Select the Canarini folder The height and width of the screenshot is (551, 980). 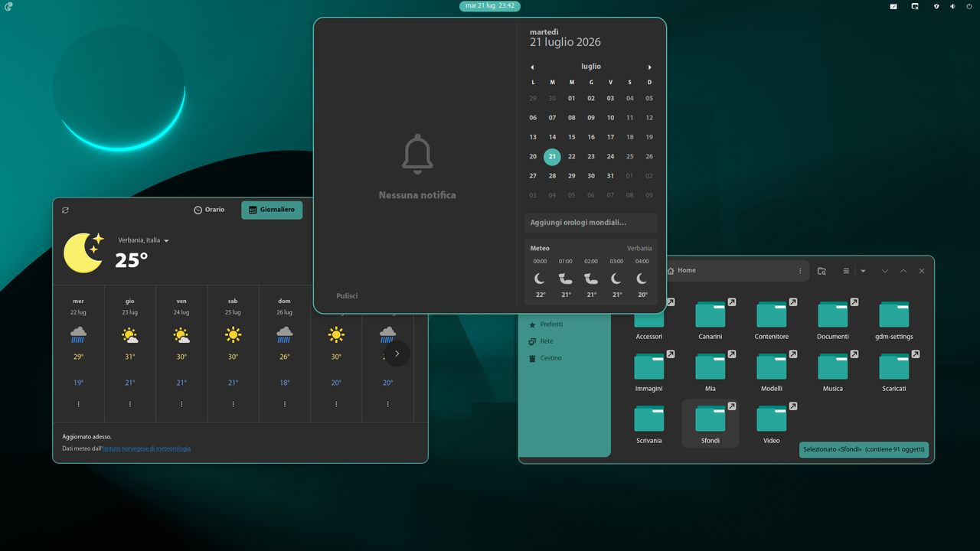(x=710, y=320)
